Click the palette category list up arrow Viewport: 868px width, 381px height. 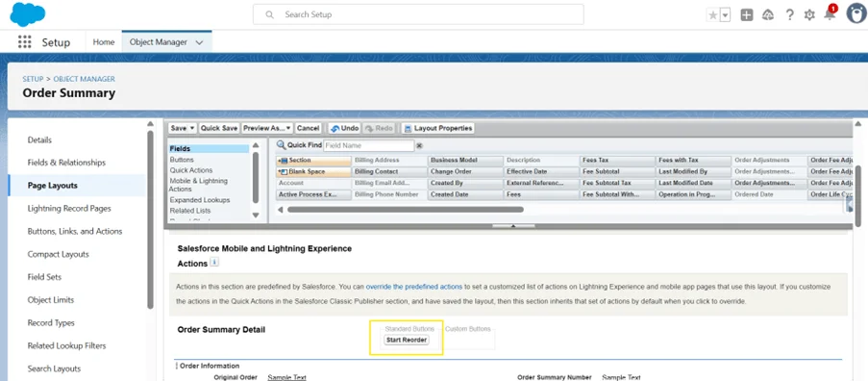point(255,145)
